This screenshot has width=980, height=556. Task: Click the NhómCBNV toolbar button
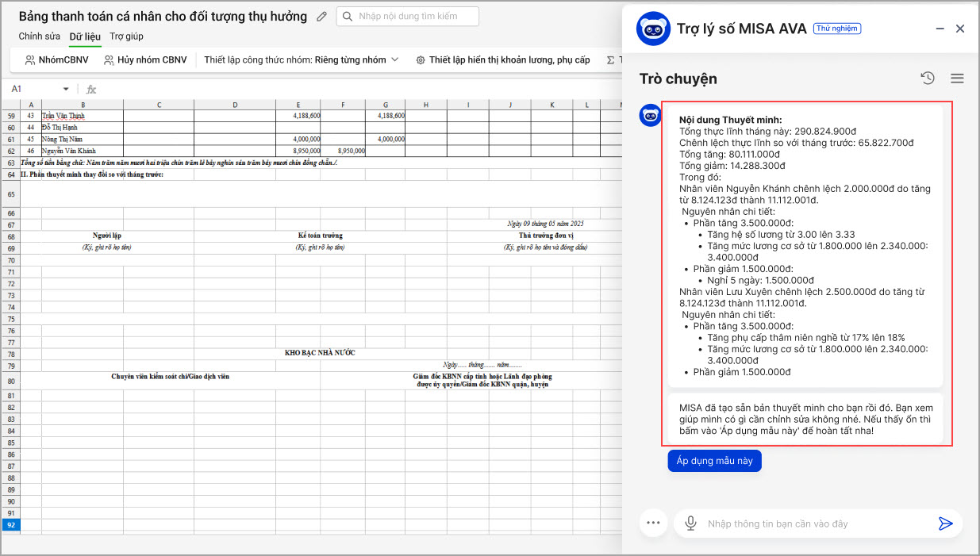click(56, 59)
